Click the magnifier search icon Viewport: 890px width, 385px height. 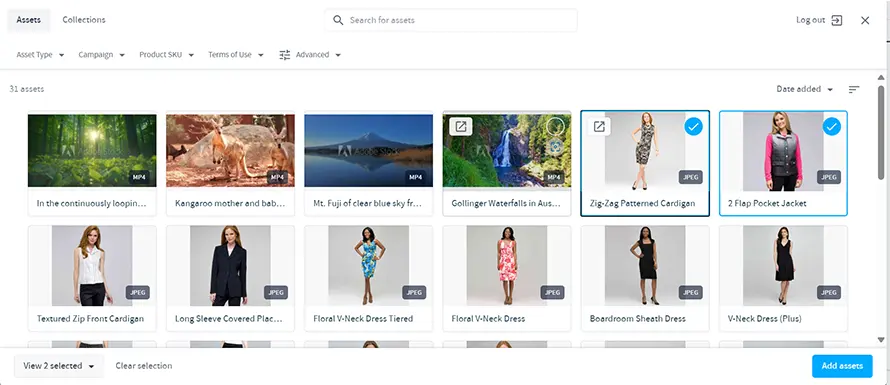pos(338,20)
